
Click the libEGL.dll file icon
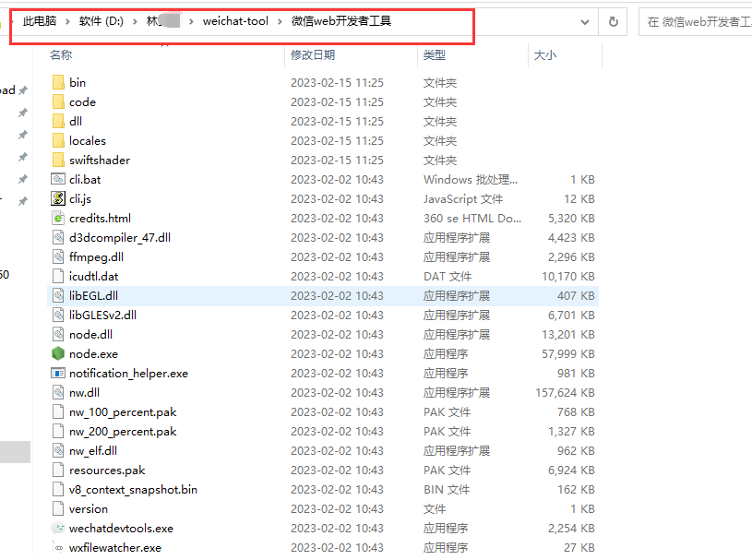coord(58,296)
